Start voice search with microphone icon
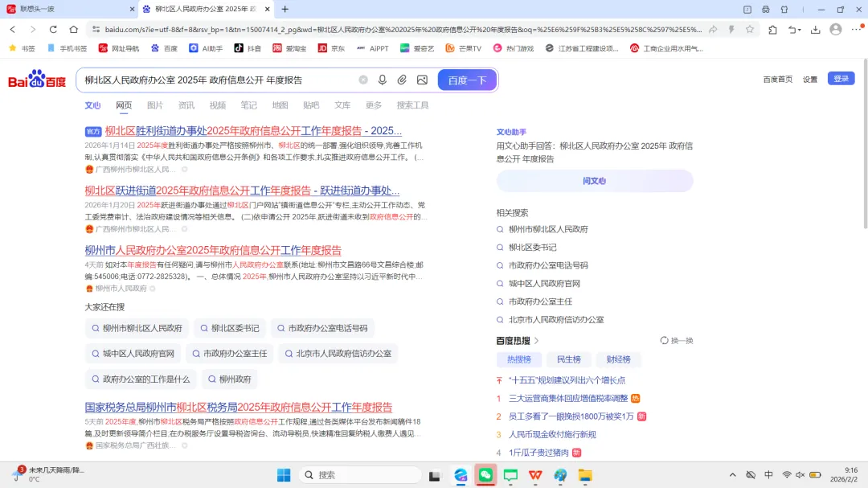The image size is (868, 488). point(383,80)
